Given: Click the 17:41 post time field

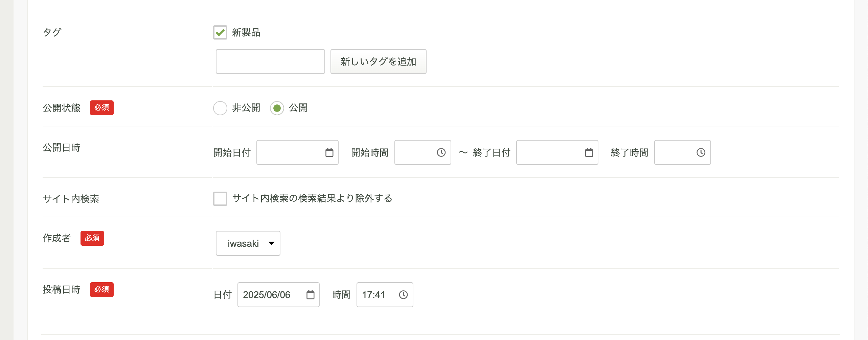Looking at the screenshot, I should (x=385, y=295).
